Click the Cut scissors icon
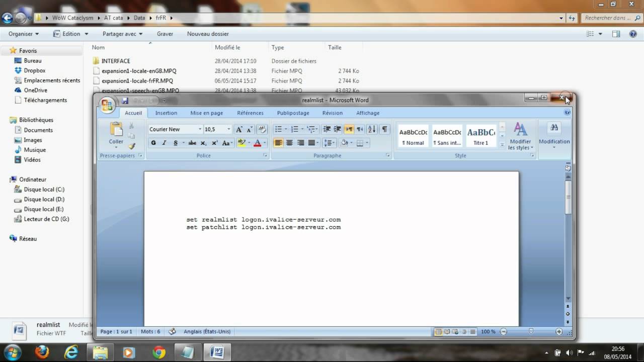 132,126
